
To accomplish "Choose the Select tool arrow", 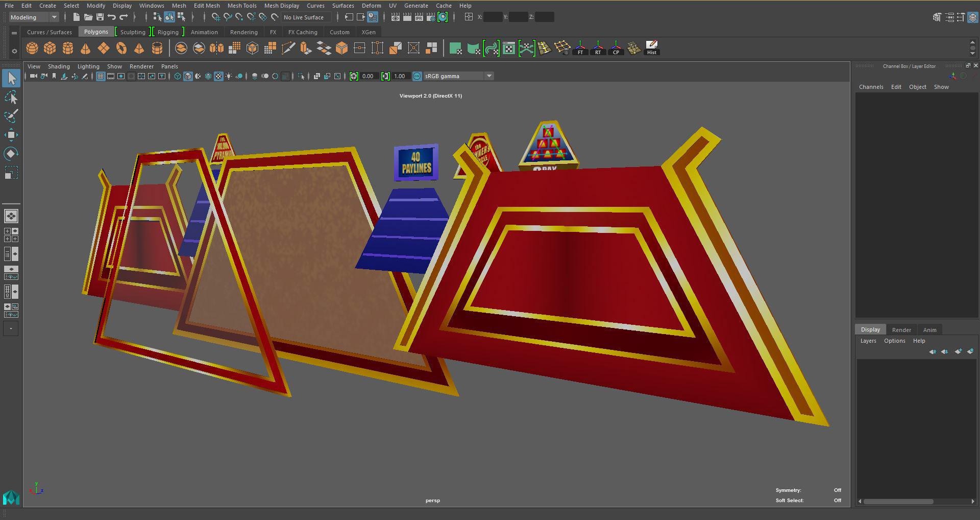I will coord(11,78).
